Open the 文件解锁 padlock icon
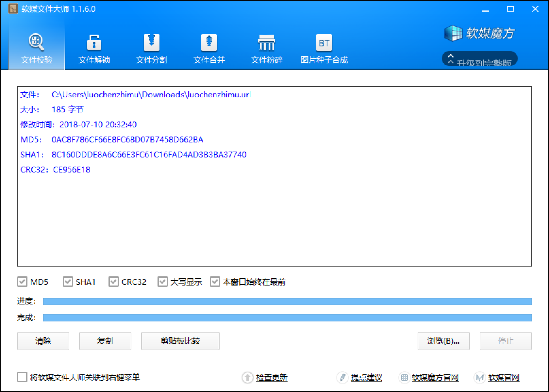Viewport: 549px width, 392px height. click(94, 42)
